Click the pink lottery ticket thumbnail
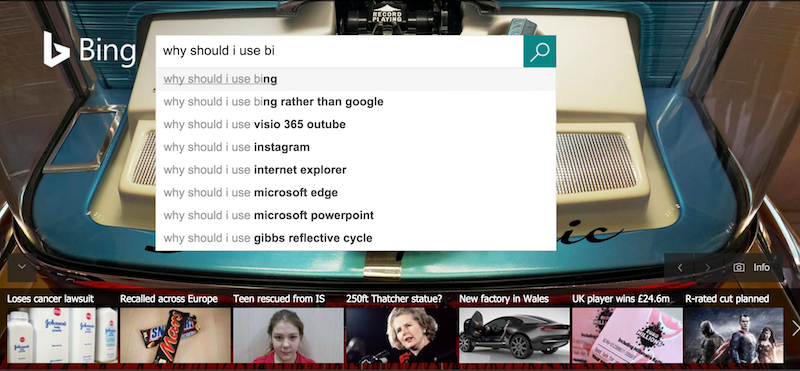800x371 pixels. (627, 335)
